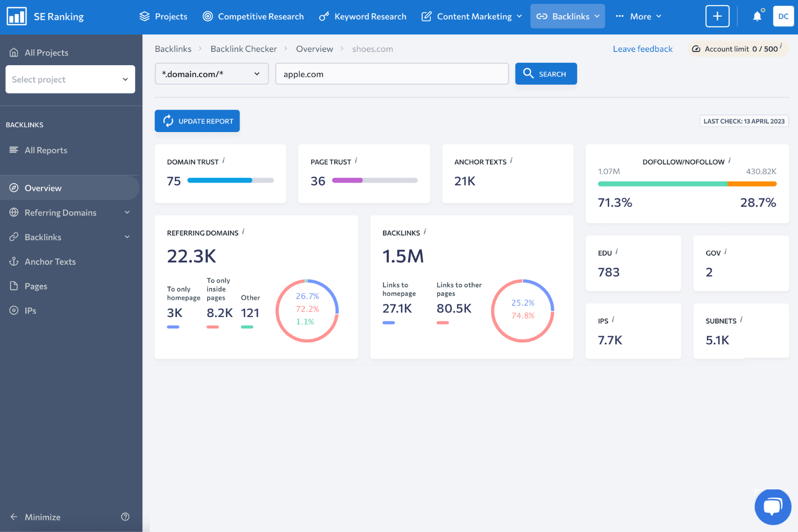Go to Projects in top navigation
Image resolution: width=798 pixels, height=532 pixels.
163,16
